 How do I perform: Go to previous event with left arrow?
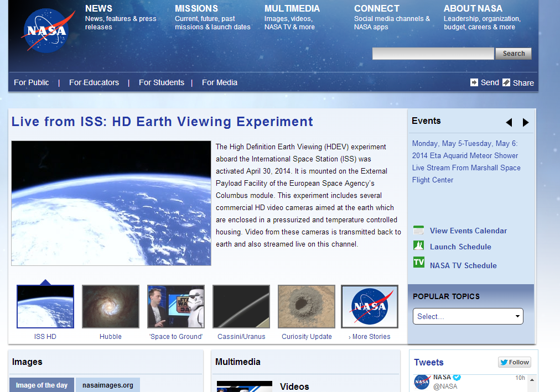pos(509,123)
